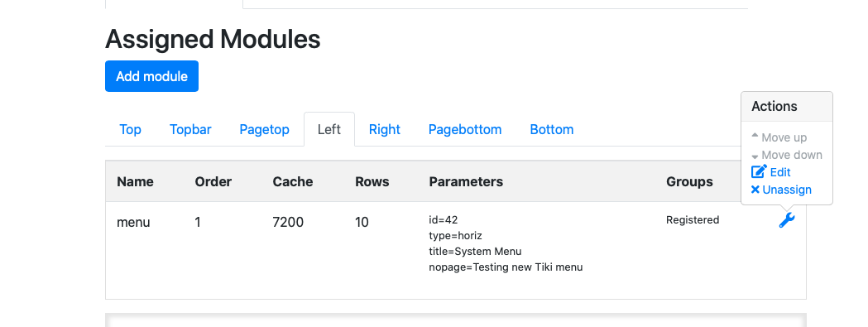Open the Topbar tab
The width and height of the screenshot is (868, 327).
[190, 129]
